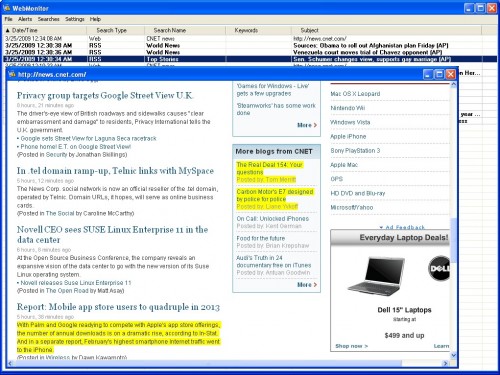Click the vertical scrollbar up arrow in popup
The height and width of the screenshot is (375, 500).
coord(453,85)
